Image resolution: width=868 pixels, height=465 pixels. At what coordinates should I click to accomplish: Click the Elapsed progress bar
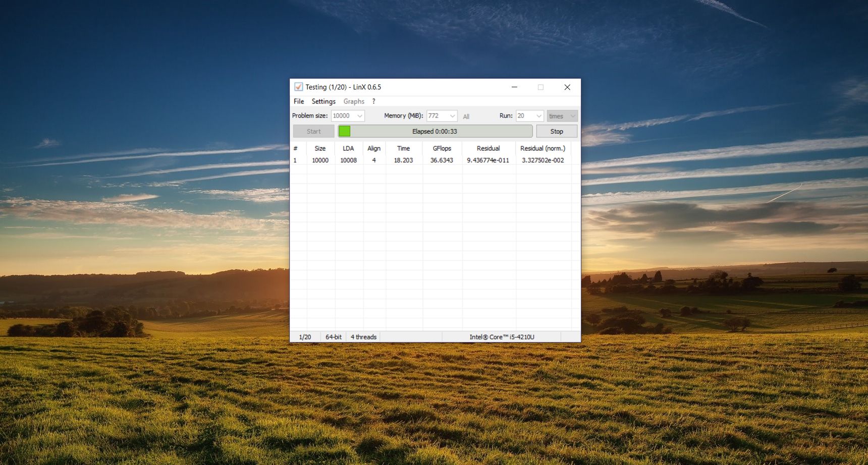click(435, 132)
